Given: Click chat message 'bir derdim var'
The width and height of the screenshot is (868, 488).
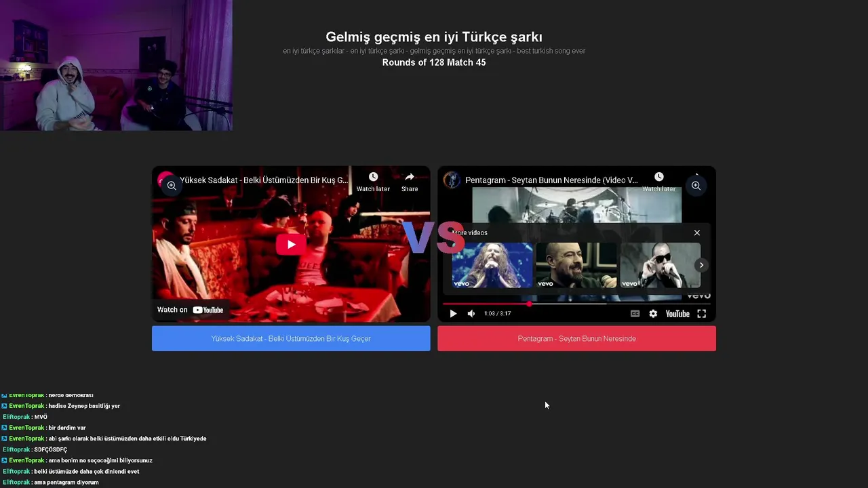Looking at the screenshot, I should (67, 428).
